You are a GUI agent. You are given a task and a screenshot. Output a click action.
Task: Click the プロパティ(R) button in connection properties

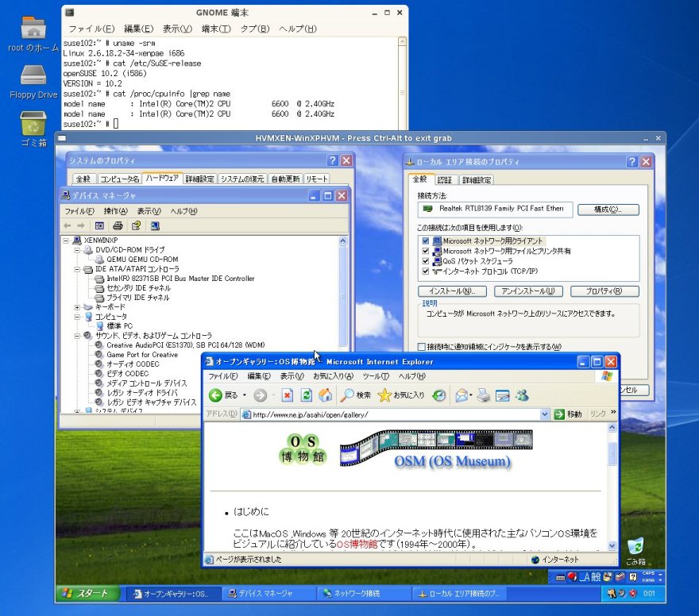[x=604, y=291]
